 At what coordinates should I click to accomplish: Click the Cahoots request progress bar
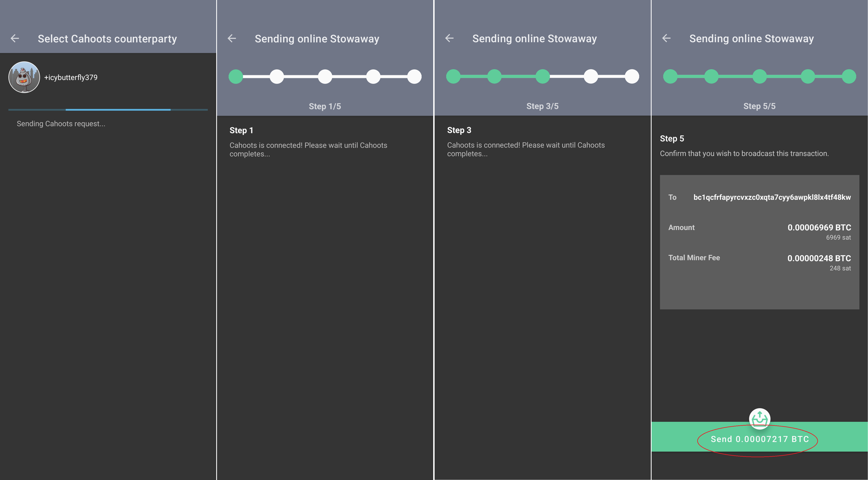[108, 110]
